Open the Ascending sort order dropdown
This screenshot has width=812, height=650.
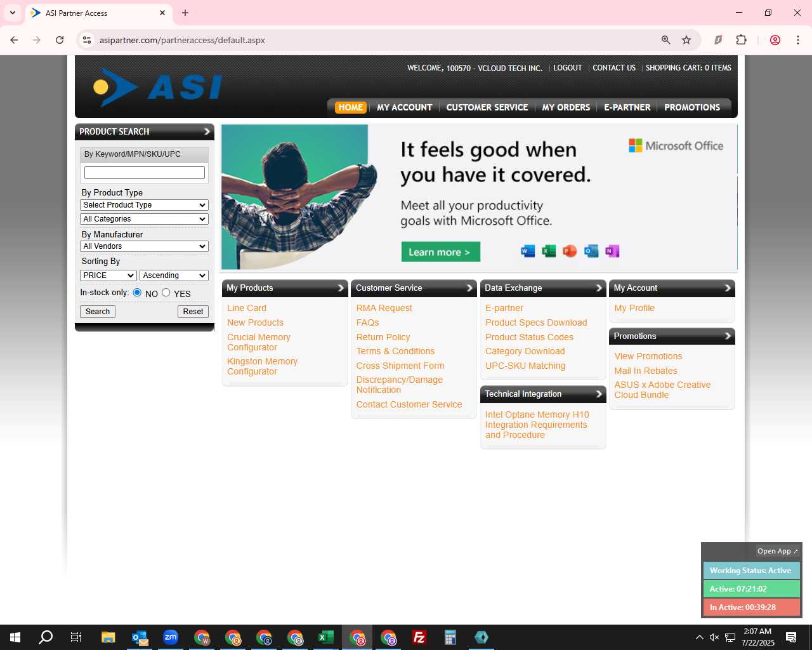tap(174, 275)
